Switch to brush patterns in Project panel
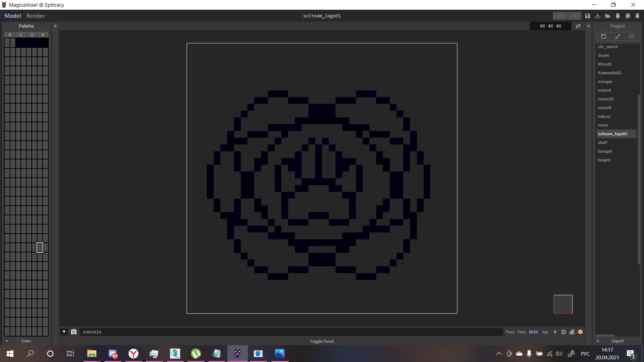The height and width of the screenshot is (362, 644). tap(618, 36)
